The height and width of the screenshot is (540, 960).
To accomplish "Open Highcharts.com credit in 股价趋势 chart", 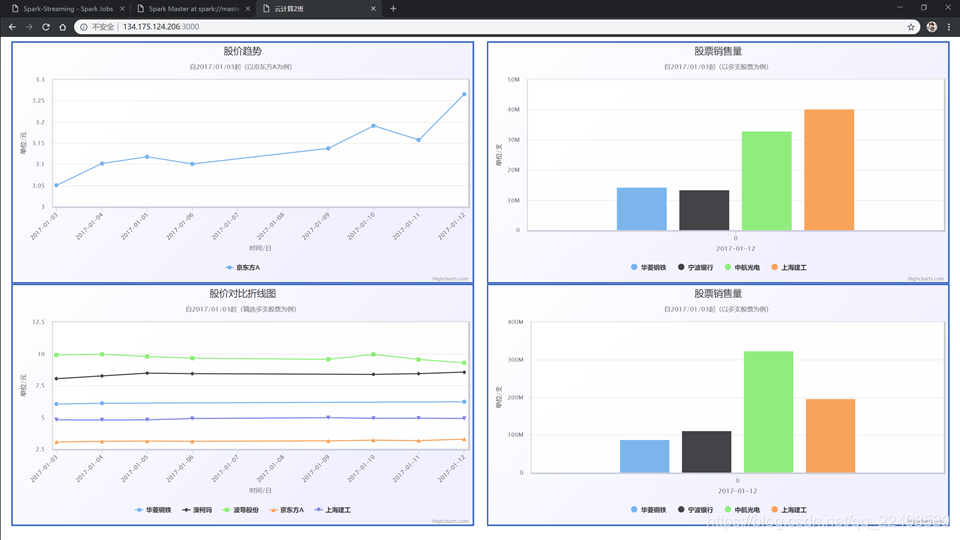I will (x=450, y=279).
